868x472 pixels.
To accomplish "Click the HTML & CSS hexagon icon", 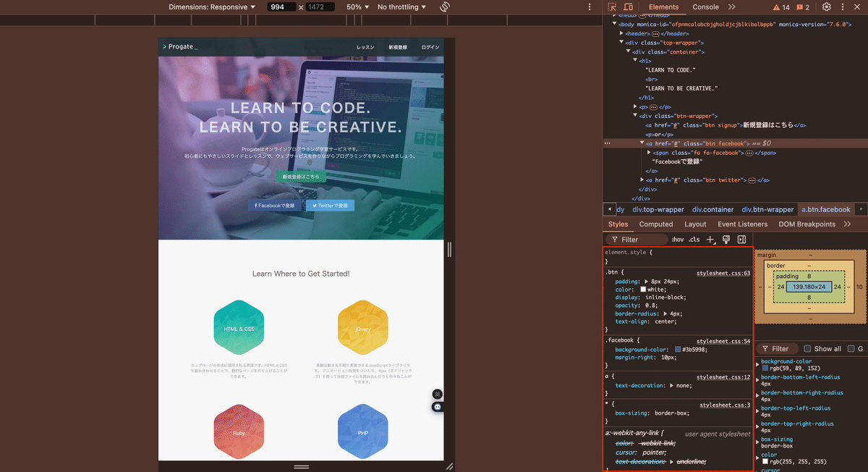I will 239,328.
